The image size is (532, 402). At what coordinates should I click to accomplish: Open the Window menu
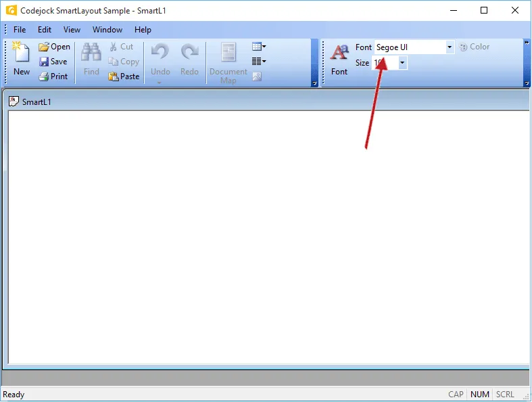107,30
